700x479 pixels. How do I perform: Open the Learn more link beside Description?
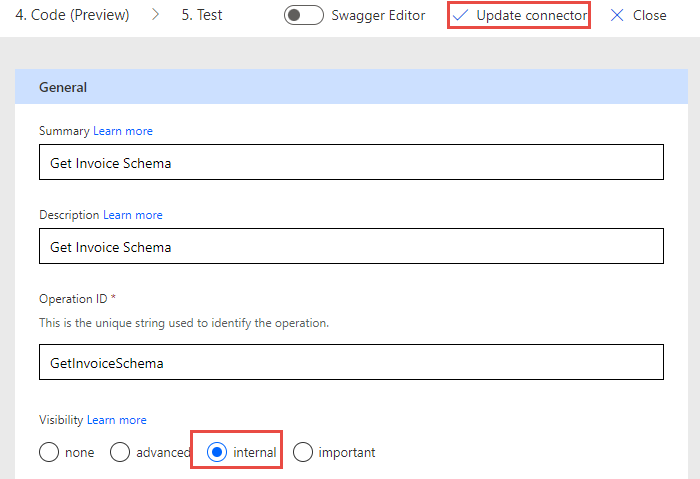[133, 215]
